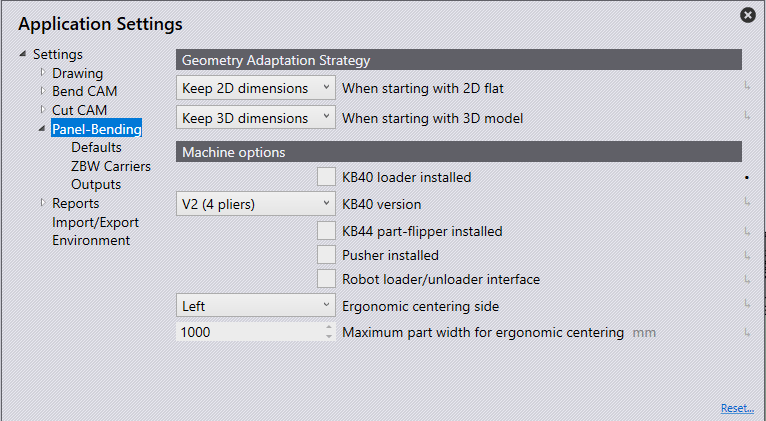Click the maximum part width input field
The height and width of the screenshot is (421, 766).
tap(250, 332)
